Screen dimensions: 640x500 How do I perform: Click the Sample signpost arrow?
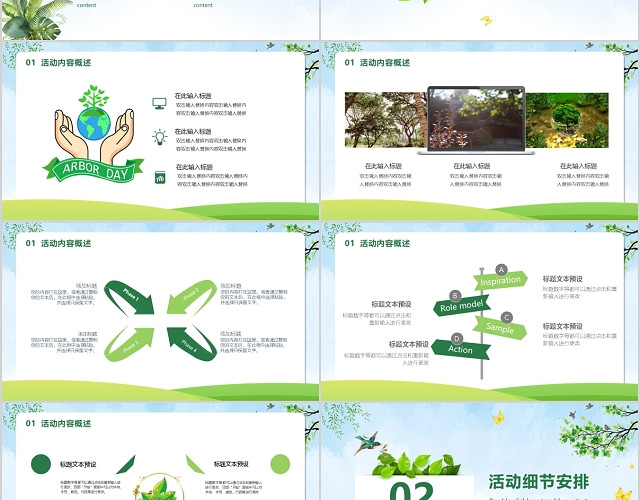tap(500, 328)
